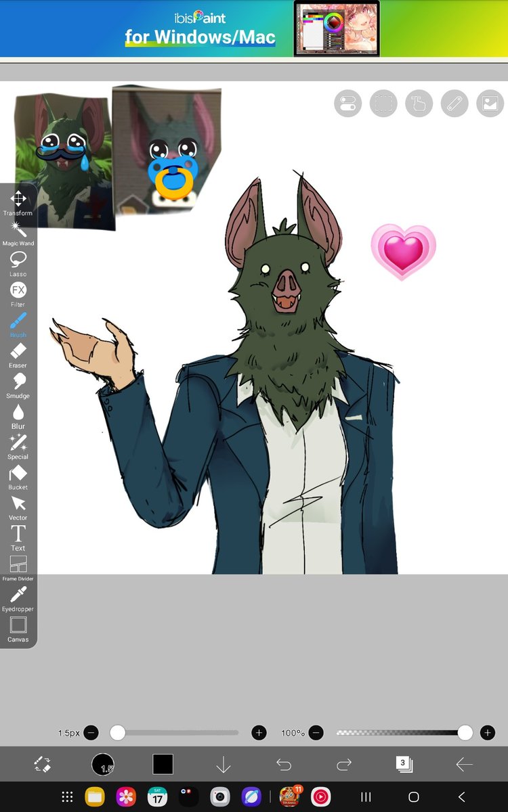Viewport: 508px width, 812px height.
Task: Open the Android app drawer grid
Action: [67, 796]
